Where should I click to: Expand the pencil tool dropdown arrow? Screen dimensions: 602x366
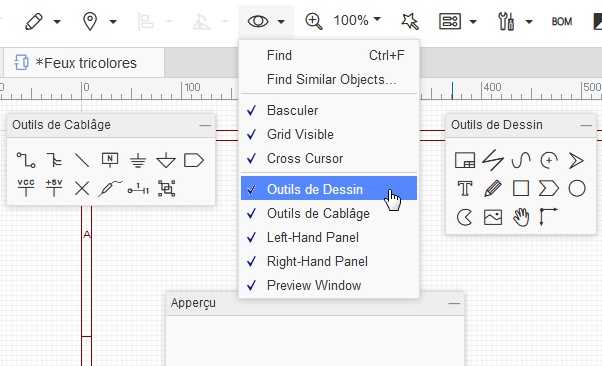(57, 22)
